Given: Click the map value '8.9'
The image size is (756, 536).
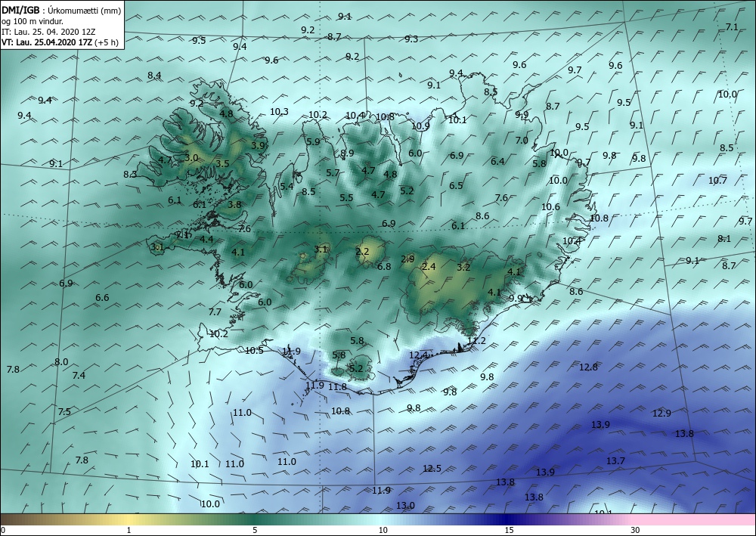Looking at the screenshot, I should [x=347, y=153].
